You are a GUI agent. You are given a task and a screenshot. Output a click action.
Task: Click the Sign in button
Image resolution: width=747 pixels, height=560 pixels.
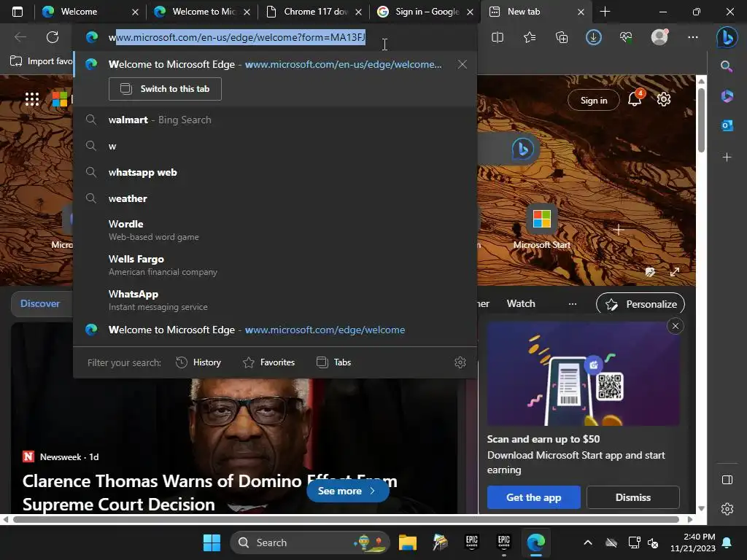coord(594,100)
